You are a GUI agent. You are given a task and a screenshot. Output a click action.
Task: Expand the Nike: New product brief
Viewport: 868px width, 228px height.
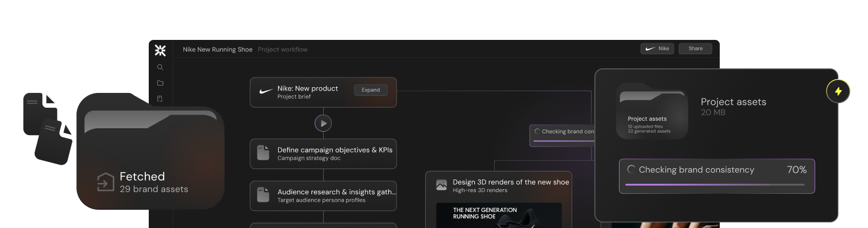click(370, 90)
